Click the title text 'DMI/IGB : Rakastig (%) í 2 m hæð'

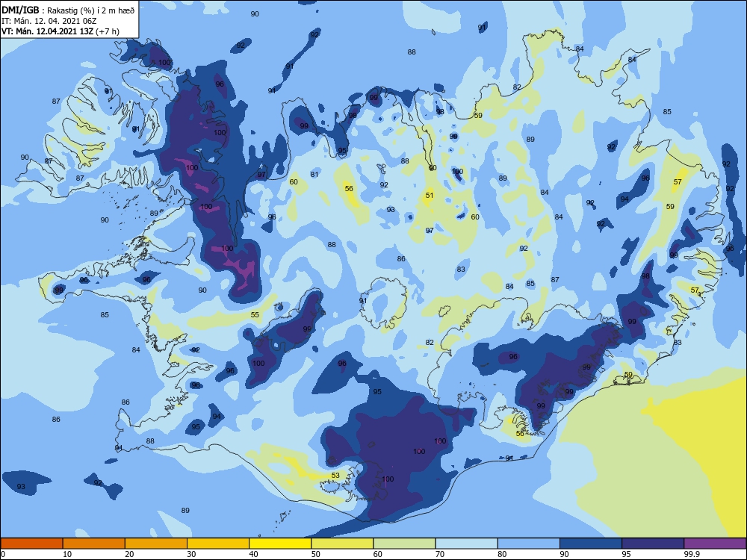pos(68,10)
